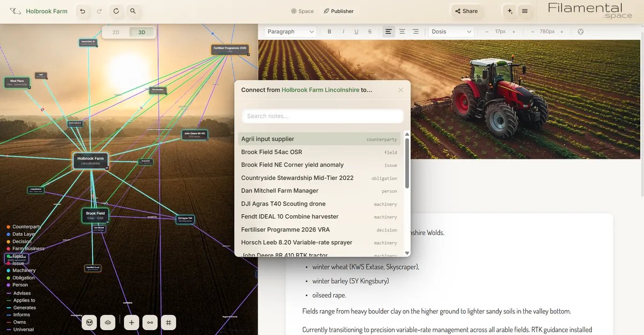Select Brook Field NE Corner yield anomaly
This screenshot has height=335, width=644.
(x=319, y=165)
